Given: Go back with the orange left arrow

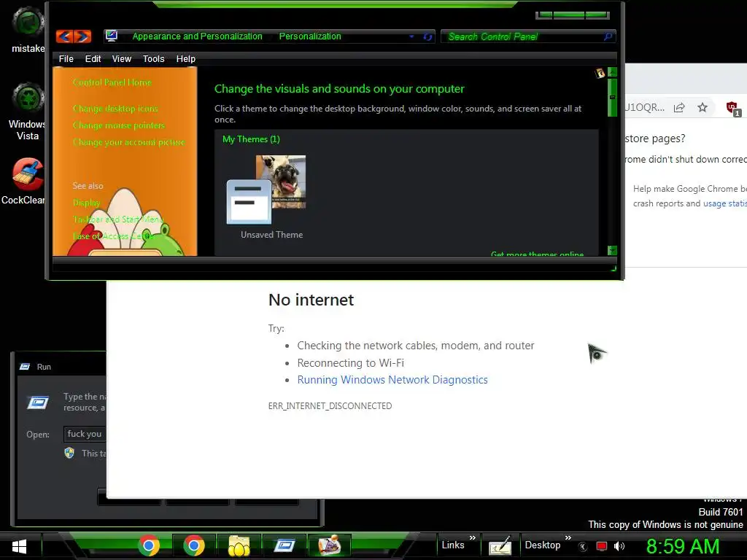Looking at the screenshot, I should (65, 36).
